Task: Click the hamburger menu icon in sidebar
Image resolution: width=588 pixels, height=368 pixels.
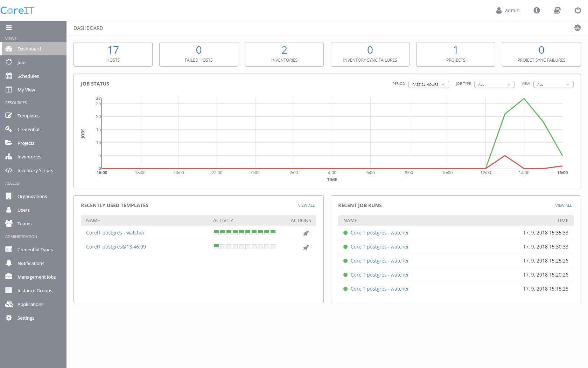Action: pos(9,28)
